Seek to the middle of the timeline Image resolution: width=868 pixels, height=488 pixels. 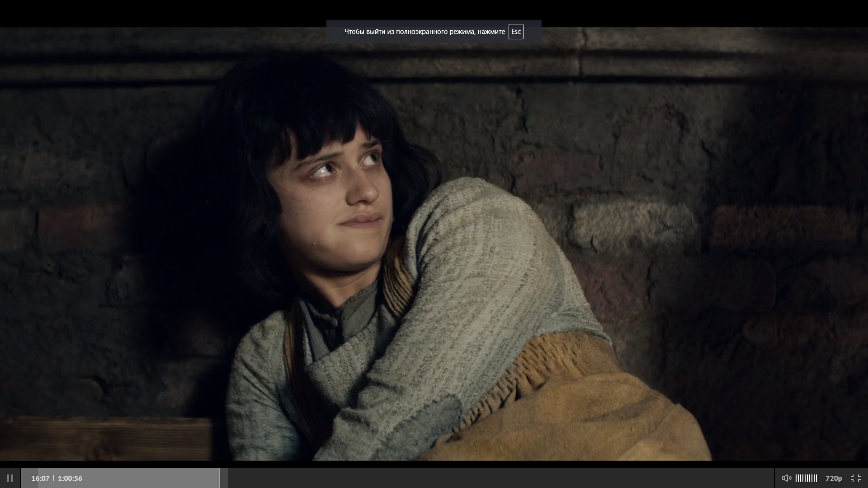click(x=397, y=478)
